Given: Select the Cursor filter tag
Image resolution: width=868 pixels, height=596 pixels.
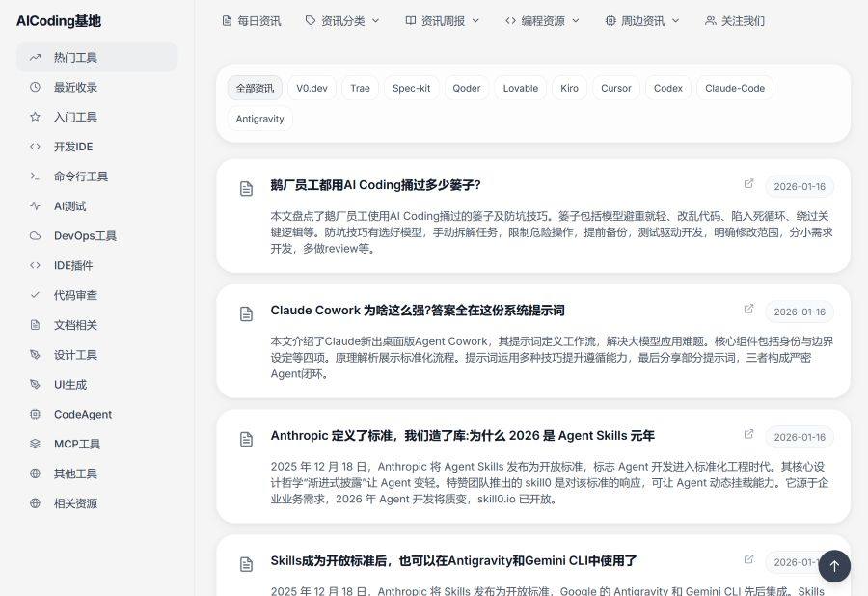Looking at the screenshot, I should point(615,88).
